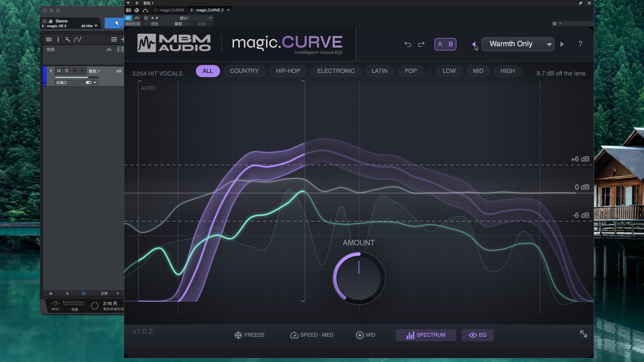Open the 无端口 input port selector
644x362 pixels.
click(69, 82)
